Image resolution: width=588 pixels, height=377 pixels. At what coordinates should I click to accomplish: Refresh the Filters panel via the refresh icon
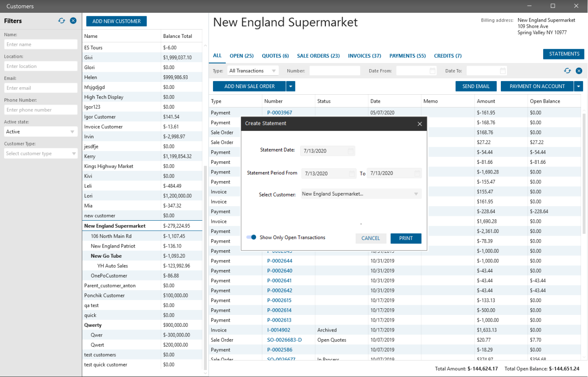pos(62,21)
